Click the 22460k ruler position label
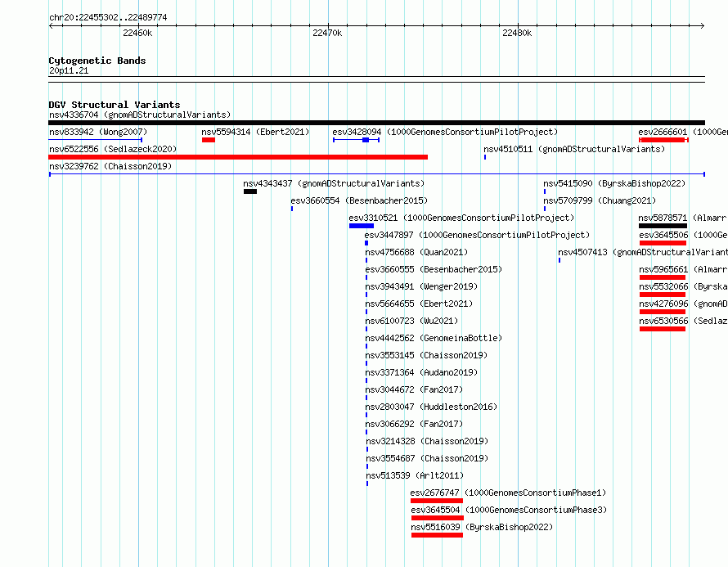 (137, 33)
